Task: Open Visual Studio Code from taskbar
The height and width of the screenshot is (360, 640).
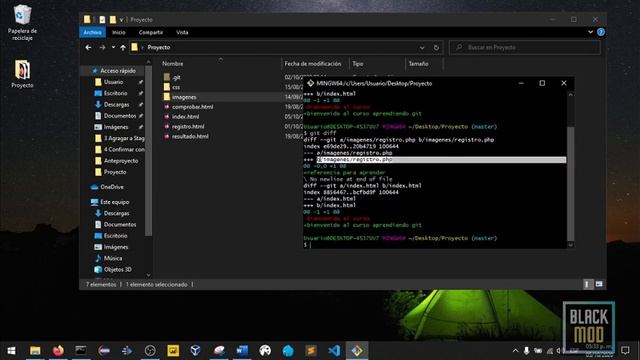Action: 334,351
